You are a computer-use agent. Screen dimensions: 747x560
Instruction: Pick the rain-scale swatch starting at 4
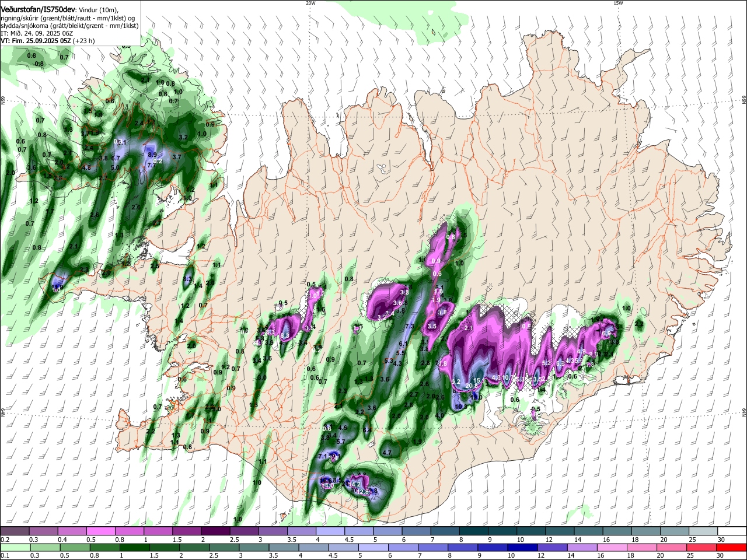coord(314,547)
